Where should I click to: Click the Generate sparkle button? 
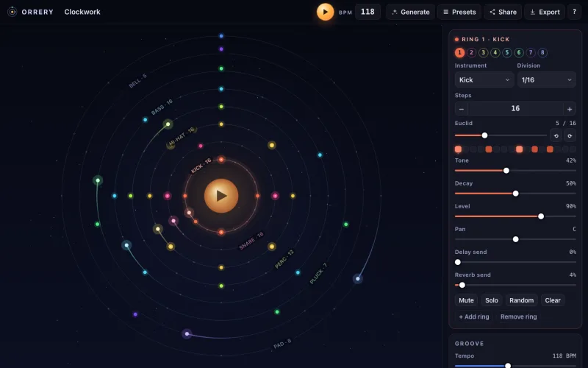(x=411, y=12)
